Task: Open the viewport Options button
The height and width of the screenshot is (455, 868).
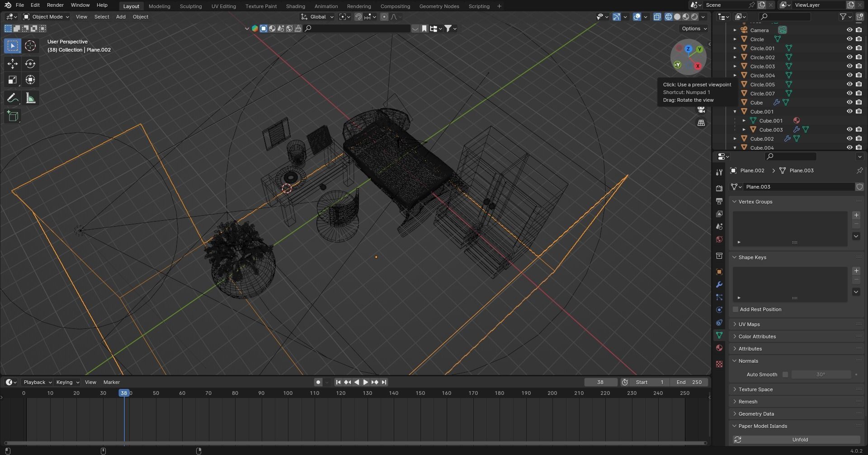Action: tap(694, 28)
